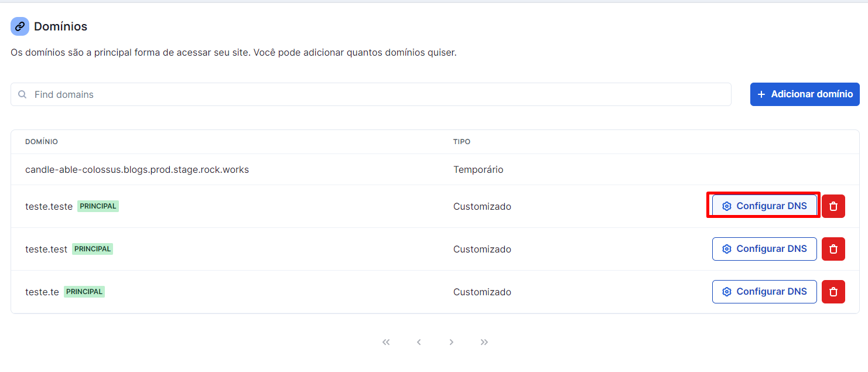This screenshot has height=372, width=868.
Task: Click the magnifier icon in the search box
Action: [x=22, y=94]
